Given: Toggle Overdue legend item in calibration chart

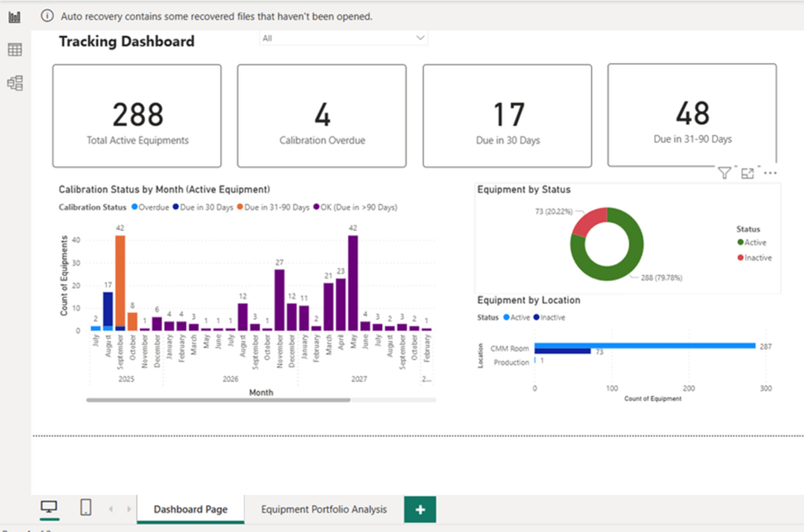Looking at the screenshot, I should coord(152,207).
